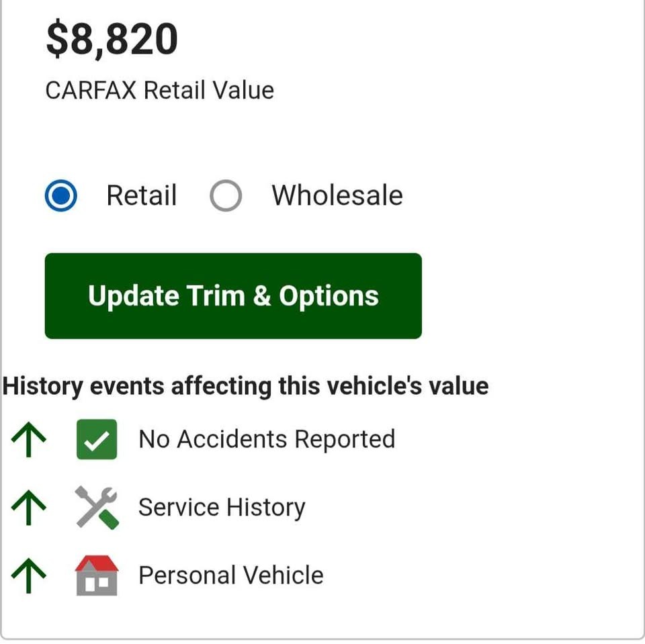Click the green up arrow beside Service History
645x644 pixels.
[28, 507]
